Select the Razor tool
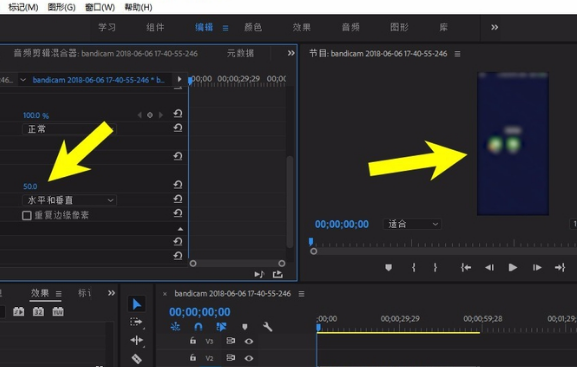The height and width of the screenshot is (367, 577). click(137, 358)
